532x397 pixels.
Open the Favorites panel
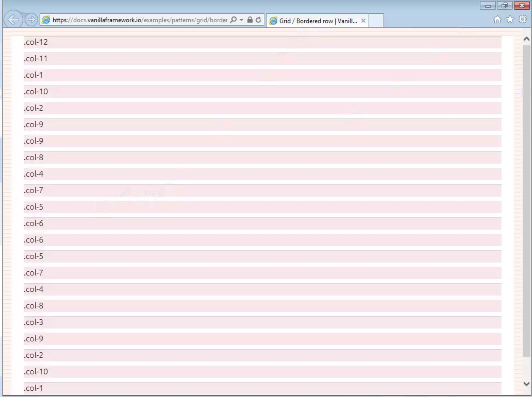point(510,19)
